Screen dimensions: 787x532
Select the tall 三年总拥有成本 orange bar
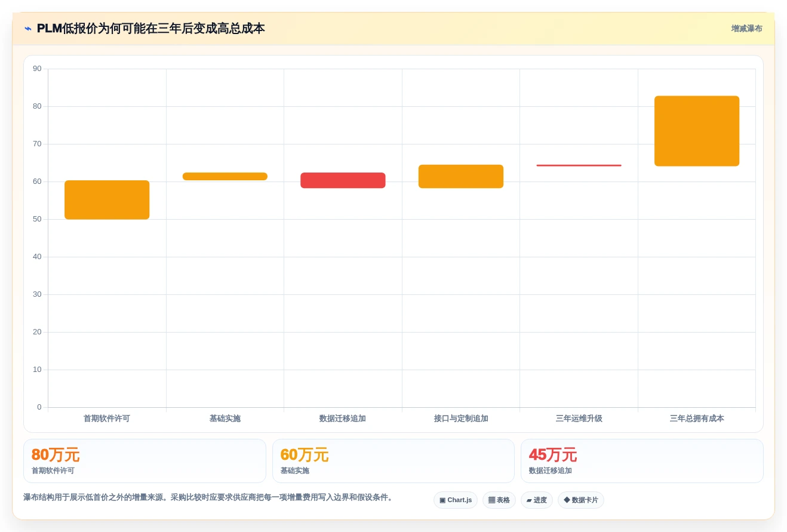coord(697,131)
